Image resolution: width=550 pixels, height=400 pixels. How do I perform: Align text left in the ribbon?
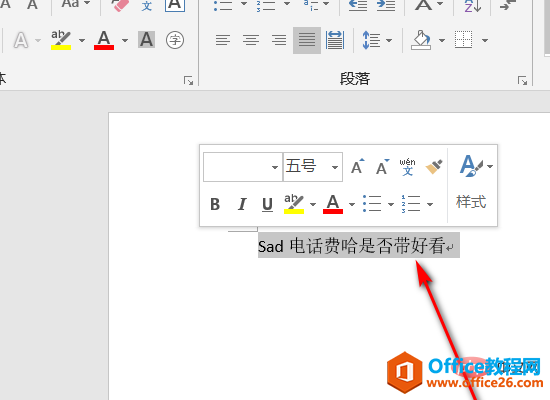pos(223,40)
